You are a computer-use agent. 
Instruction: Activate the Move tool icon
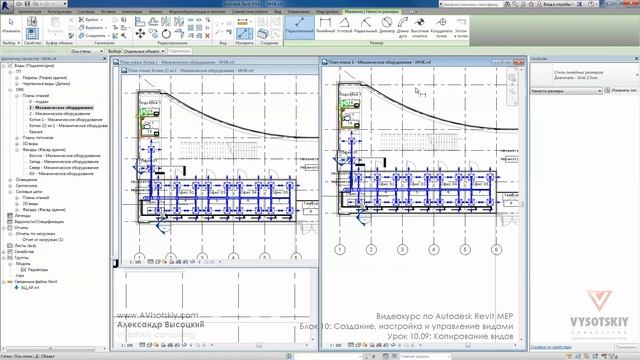tap(140, 33)
